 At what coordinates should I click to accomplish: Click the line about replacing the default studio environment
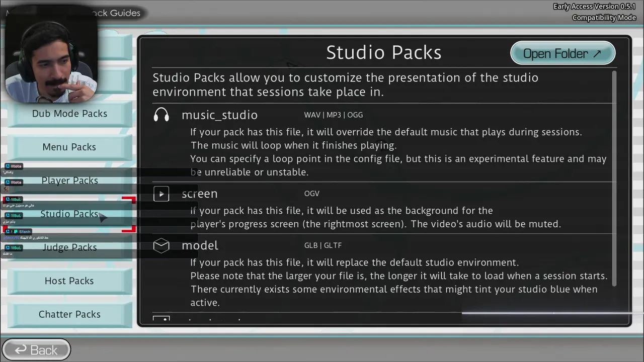[x=354, y=262]
